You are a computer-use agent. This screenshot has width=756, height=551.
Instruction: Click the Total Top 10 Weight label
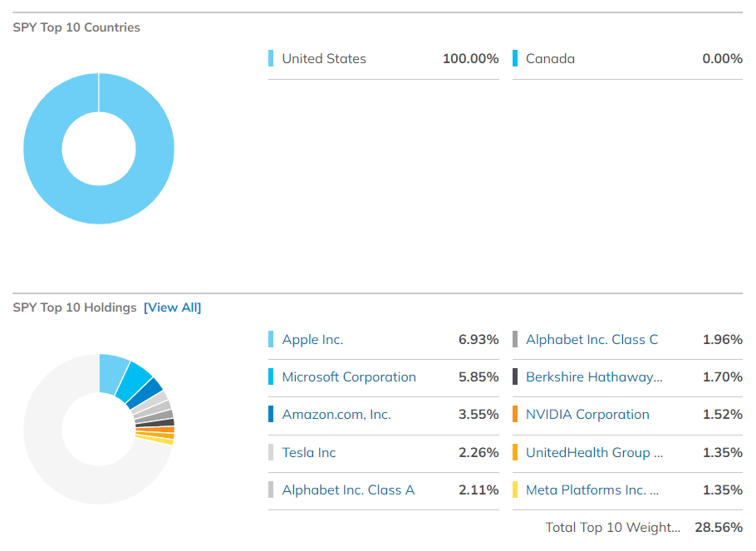click(x=613, y=528)
